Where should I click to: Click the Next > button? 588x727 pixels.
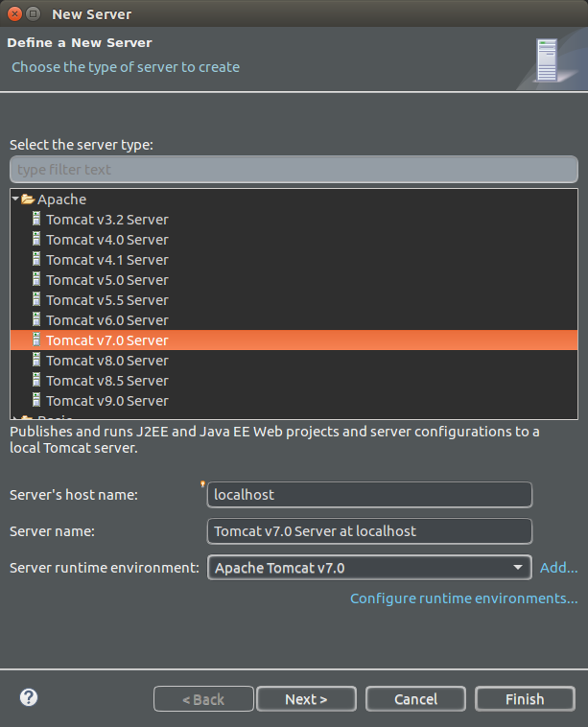tap(306, 699)
